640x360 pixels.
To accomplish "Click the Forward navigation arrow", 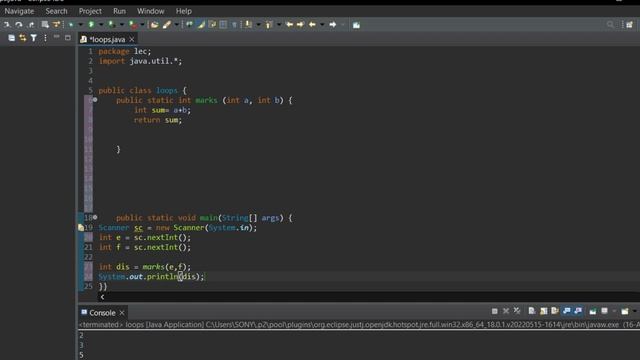I will pyautogui.click(x=333, y=25).
